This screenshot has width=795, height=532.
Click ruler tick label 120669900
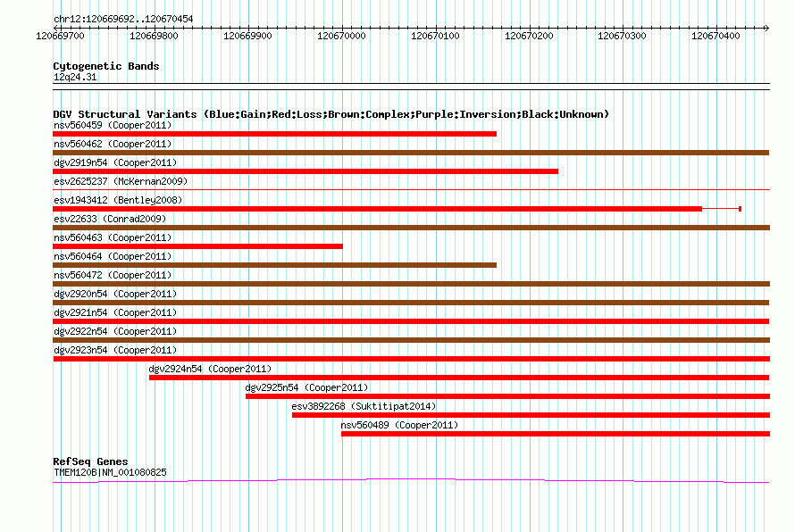(x=248, y=36)
